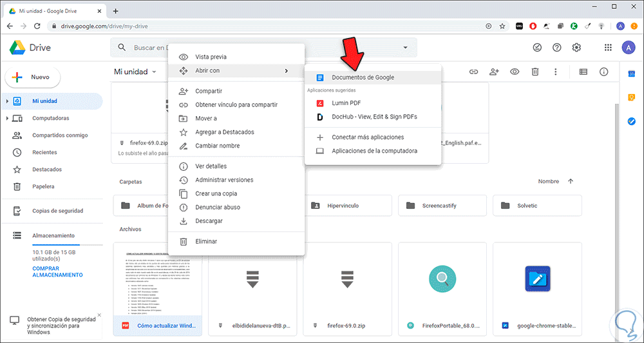Viewport: 644px width, 343px height.
Task: Click the Google Drive logo
Action: coord(30,48)
